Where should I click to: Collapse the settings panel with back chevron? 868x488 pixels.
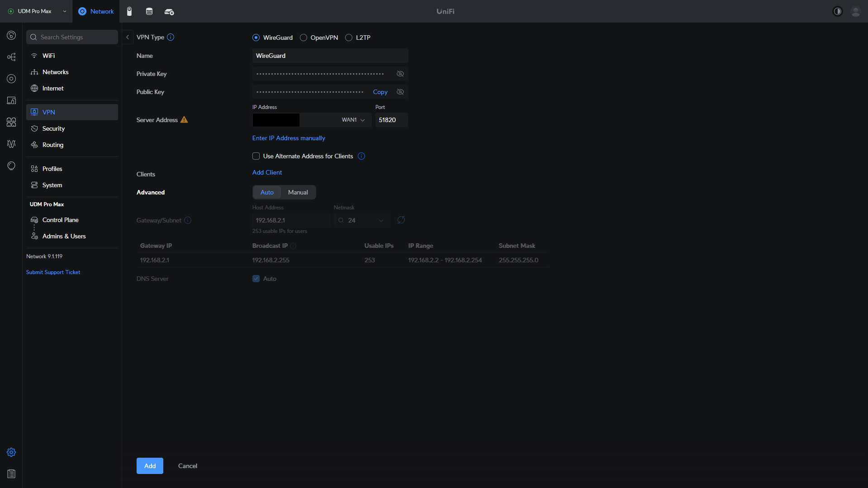click(x=128, y=37)
